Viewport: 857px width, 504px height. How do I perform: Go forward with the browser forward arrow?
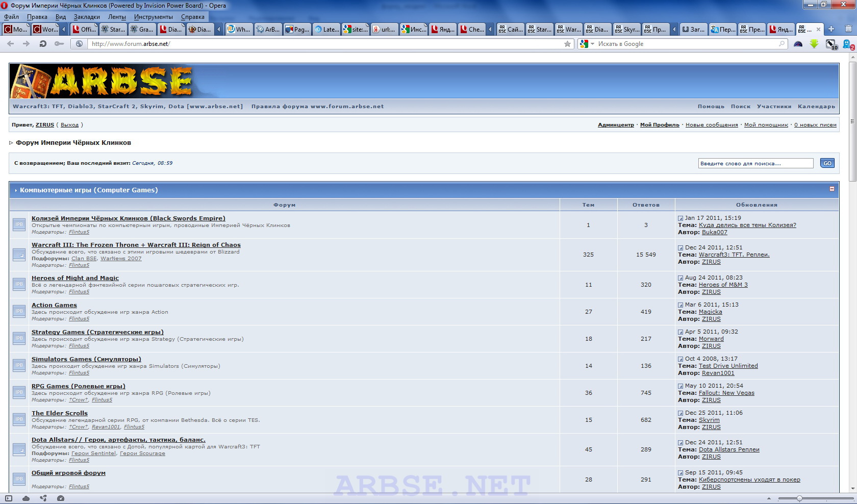tap(26, 44)
